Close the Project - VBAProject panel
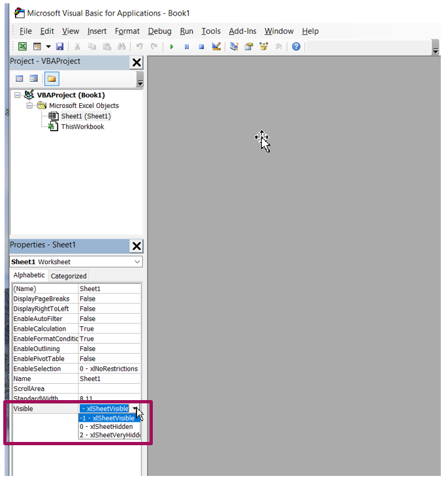The width and height of the screenshot is (448, 489). click(136, 62)
